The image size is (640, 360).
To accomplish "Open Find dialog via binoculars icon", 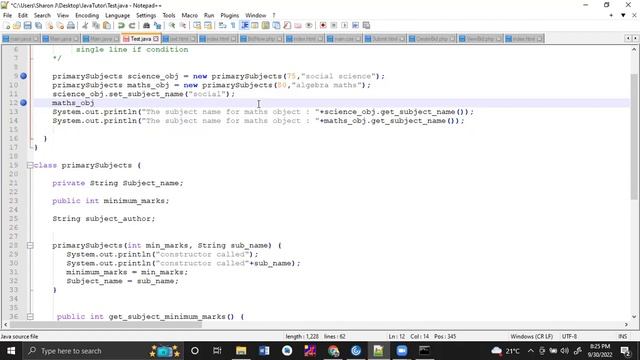I will click(x=146, y=25).
